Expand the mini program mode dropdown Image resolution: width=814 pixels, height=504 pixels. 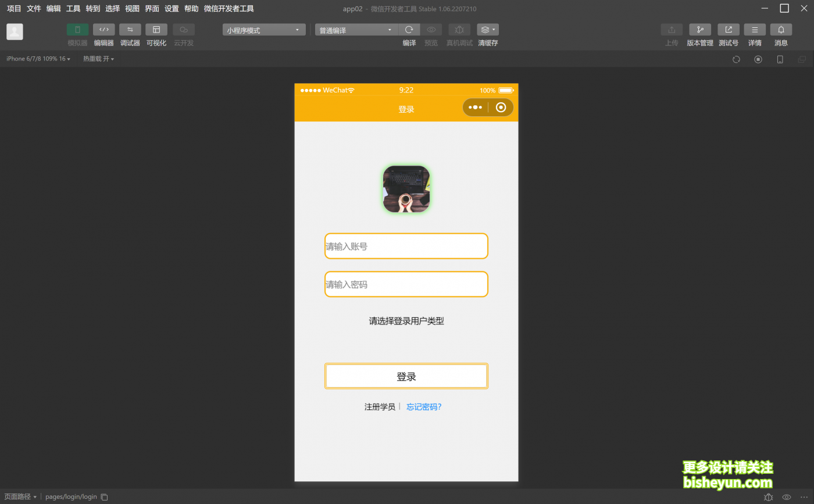coord(264,30)
